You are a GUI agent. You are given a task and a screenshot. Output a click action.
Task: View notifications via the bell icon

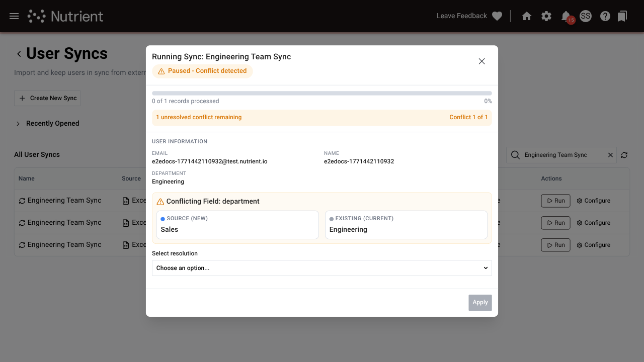566,16
